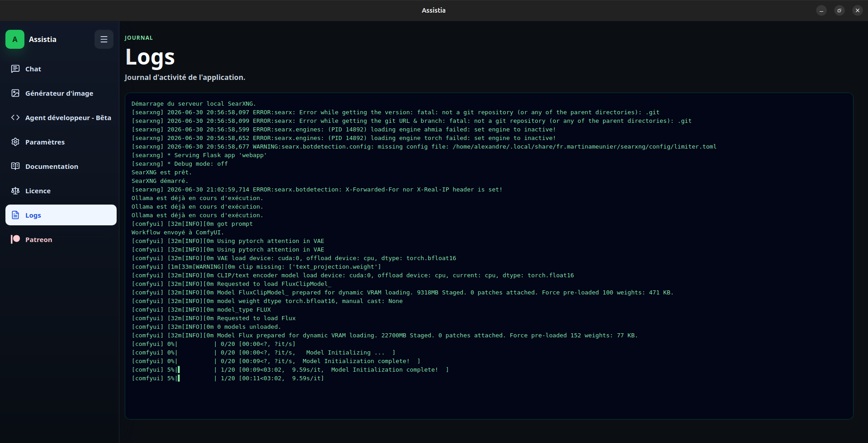Viewport: 868px width, 443px height.
Task: Click the "0 models unloaded." log line
Action: (206, 327)
